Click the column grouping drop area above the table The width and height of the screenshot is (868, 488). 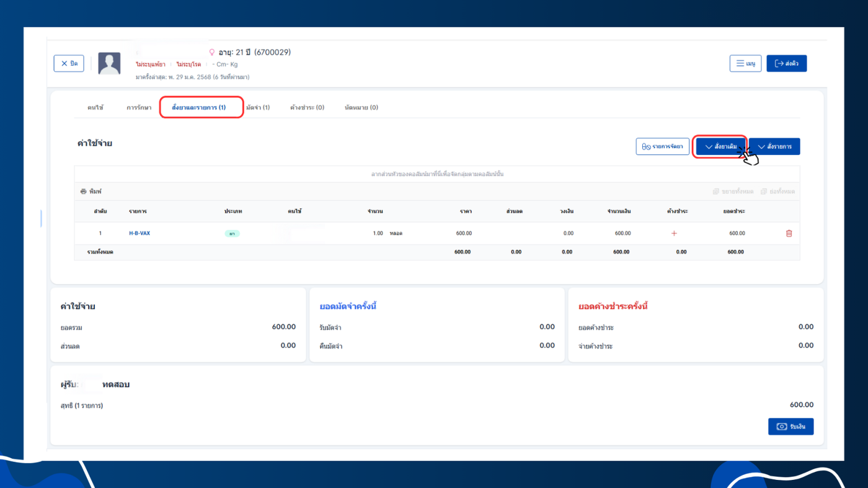pyautogui.click(x=437, y=174)
